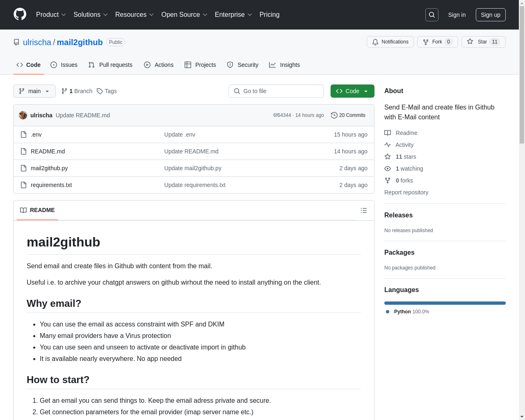Open the 20 Commits link
525x420 pixels.
[x=348, y=115]
